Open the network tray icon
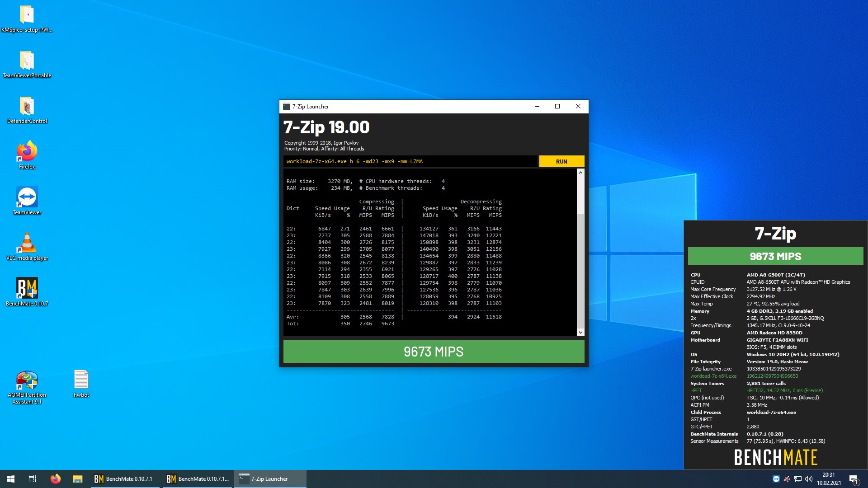Image resolution: width=868 pixels, height=488 pixels. (798, 479)
